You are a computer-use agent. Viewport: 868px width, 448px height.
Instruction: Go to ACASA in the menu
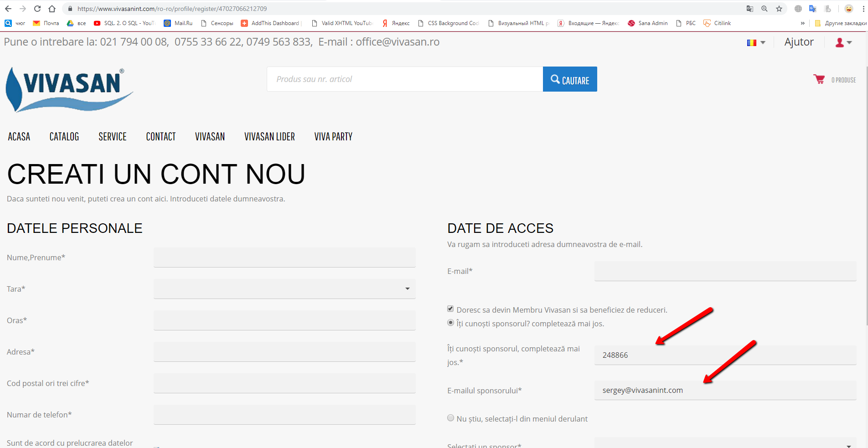point(19,137)
